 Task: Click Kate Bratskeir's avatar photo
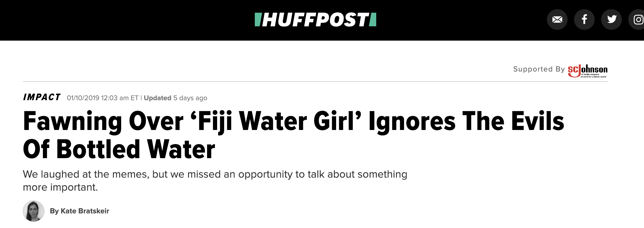click(34, 211)
